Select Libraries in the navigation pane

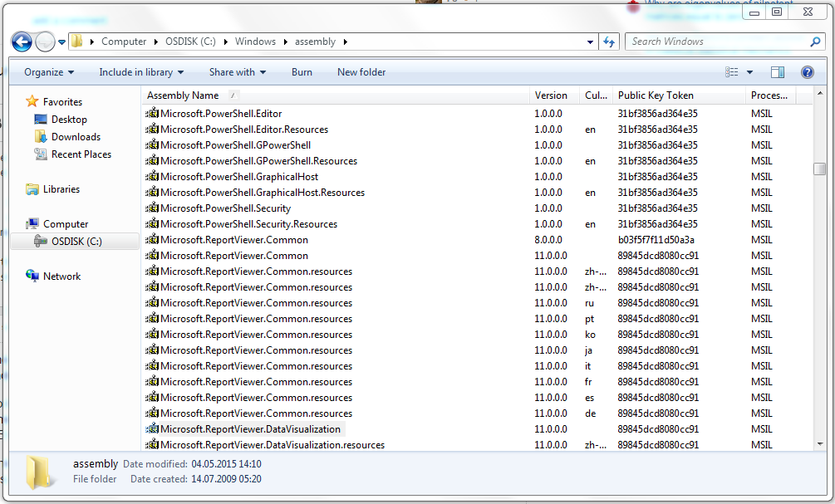61,189
